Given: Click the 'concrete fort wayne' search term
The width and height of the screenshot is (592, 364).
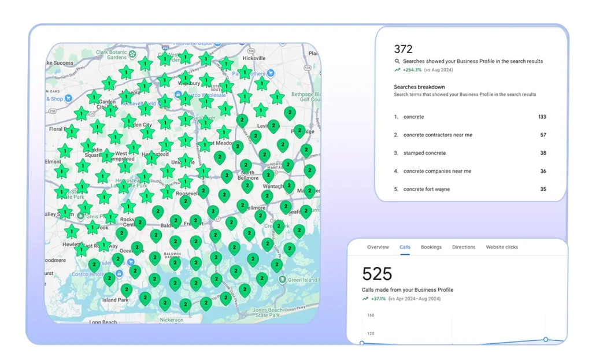Looking at the screenshot, I should [x=426, y=190].
